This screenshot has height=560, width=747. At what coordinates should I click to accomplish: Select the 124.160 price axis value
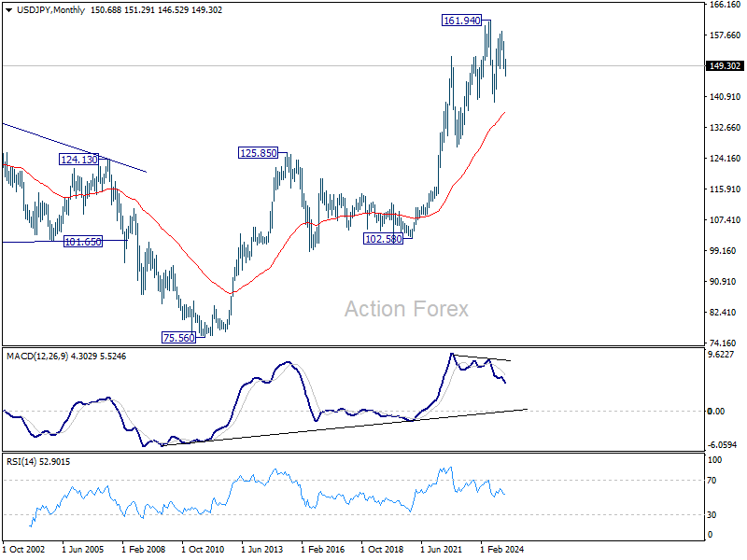(725, 159)
